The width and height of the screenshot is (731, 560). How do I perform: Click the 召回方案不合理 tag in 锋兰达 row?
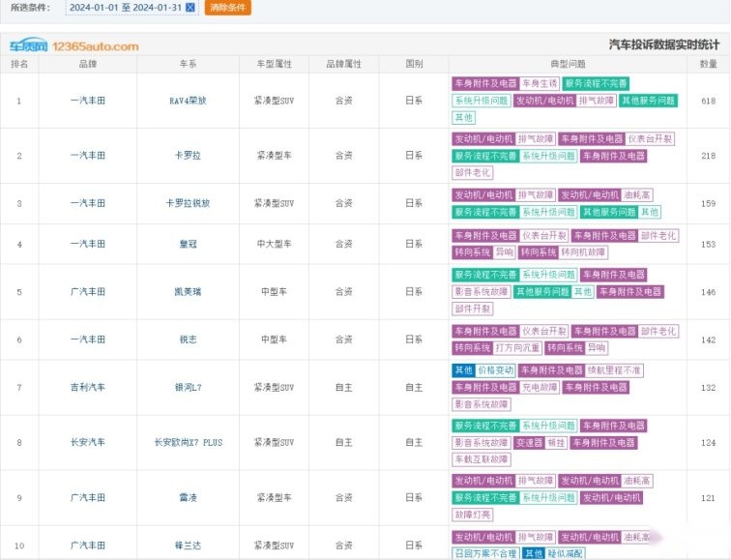pos(485,553)
